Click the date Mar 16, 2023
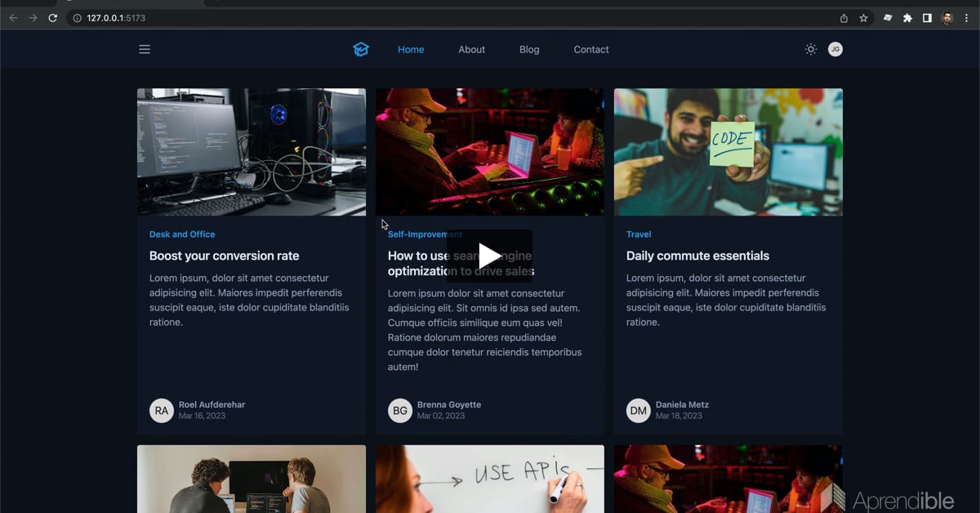This screenshot has width=980, height=513. pos(202,416)
